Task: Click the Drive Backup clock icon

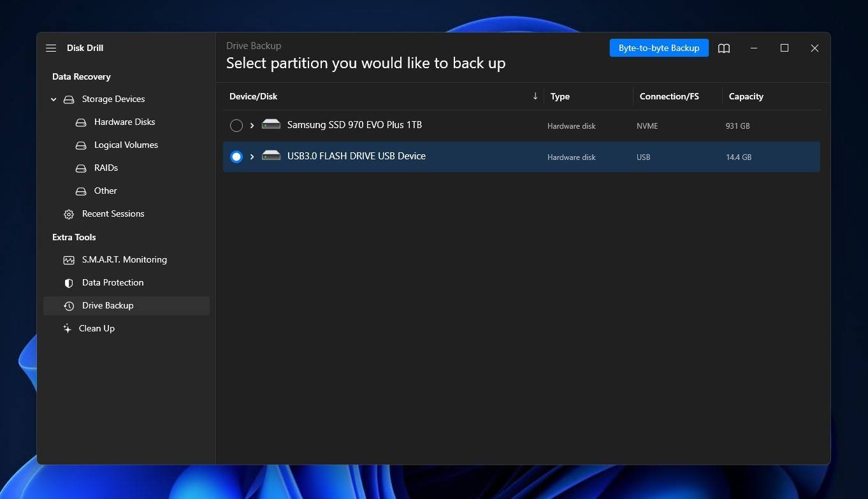Action: point(69,306)
